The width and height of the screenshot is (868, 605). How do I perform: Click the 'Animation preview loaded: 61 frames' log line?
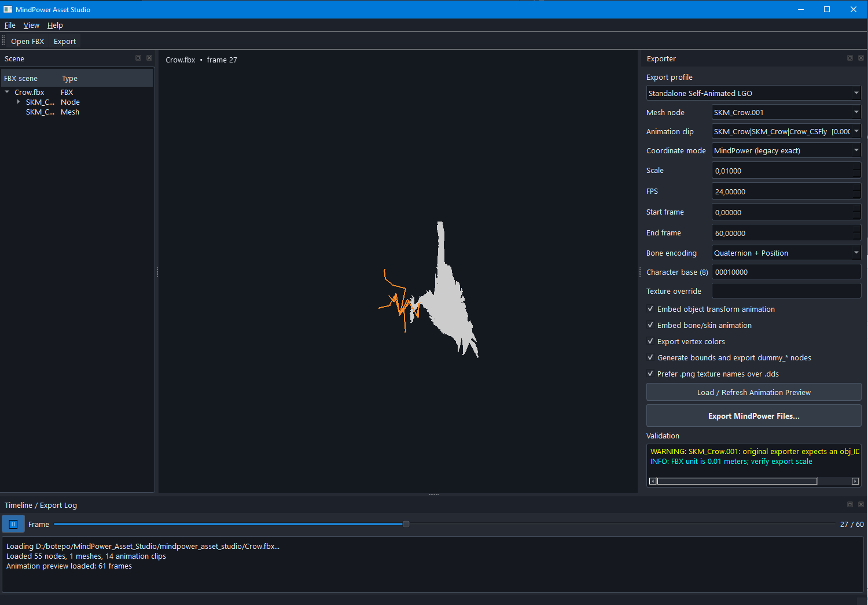(x=69, y=566)
